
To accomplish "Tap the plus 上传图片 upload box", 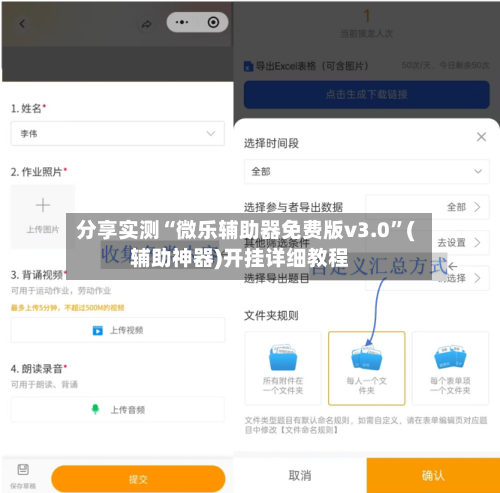I will (x=43, y=216).
